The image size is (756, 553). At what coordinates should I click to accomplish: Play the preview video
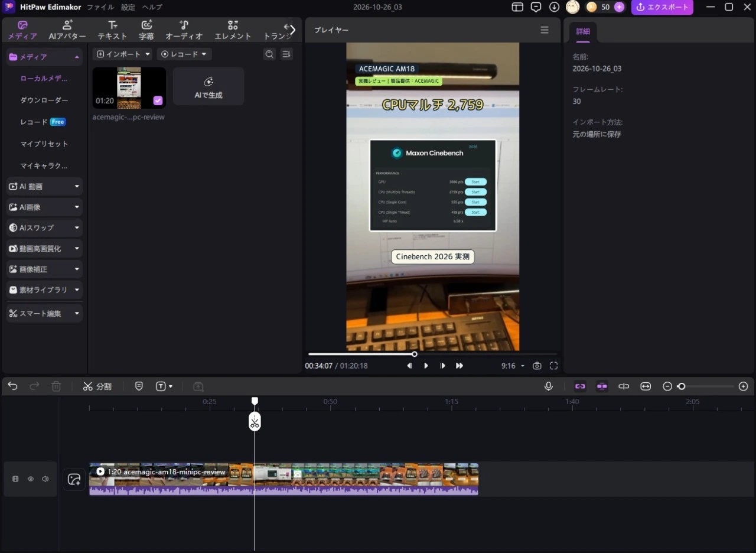426,366
